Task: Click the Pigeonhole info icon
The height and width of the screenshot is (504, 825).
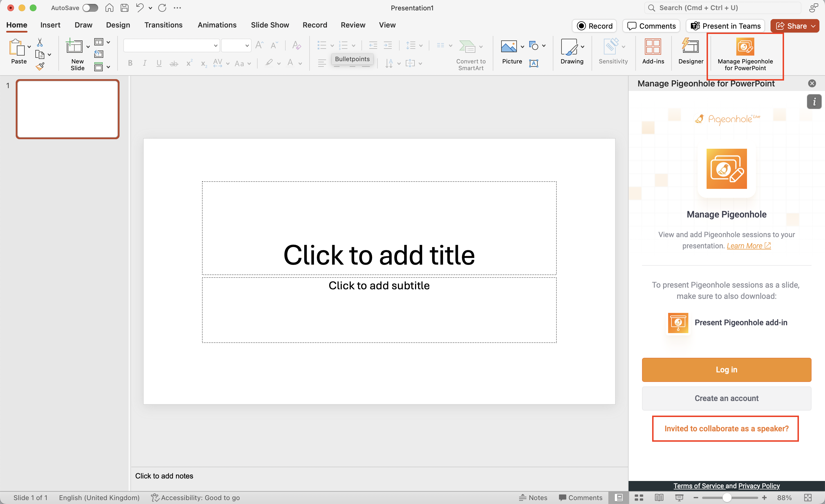Action: (x=814, y=102)
